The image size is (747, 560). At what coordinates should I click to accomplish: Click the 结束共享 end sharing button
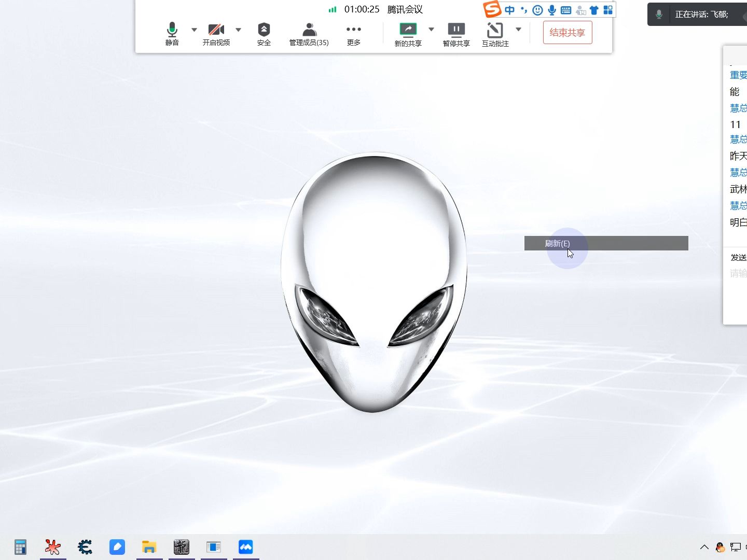tap(568, 33)
